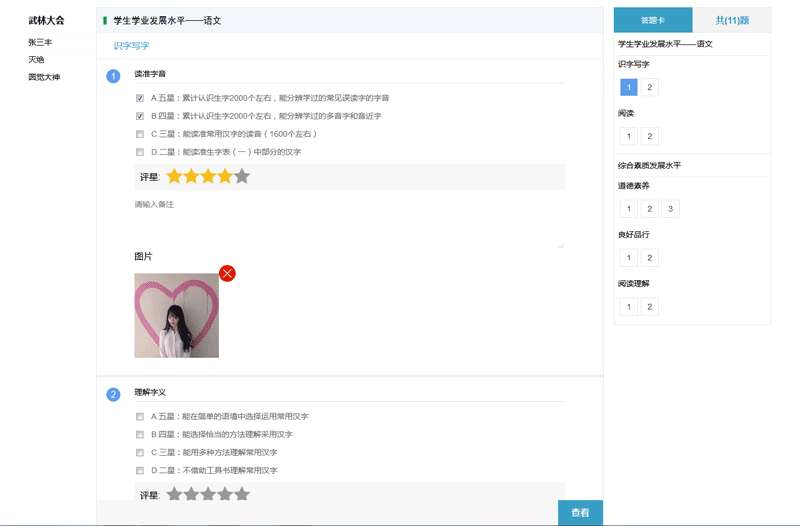Click third star of 理解字义 rating
Image resolution: width=800 pixels, height=526 pixels.
point(208,494)
